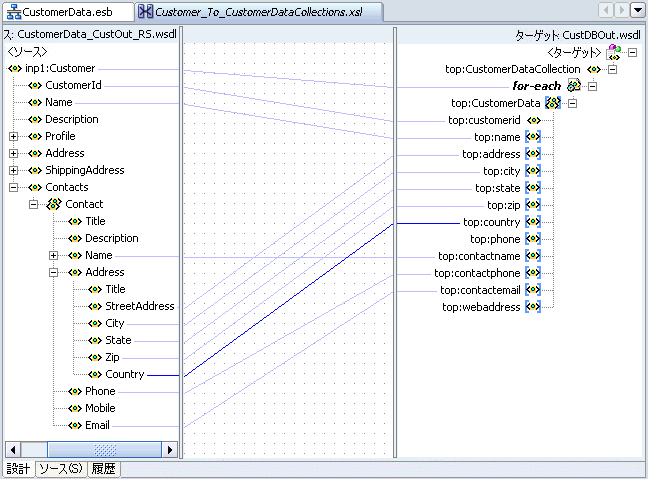Click the inp1:Customer element icon
Viewport: 648px width, 479px height.
(15, 68)
